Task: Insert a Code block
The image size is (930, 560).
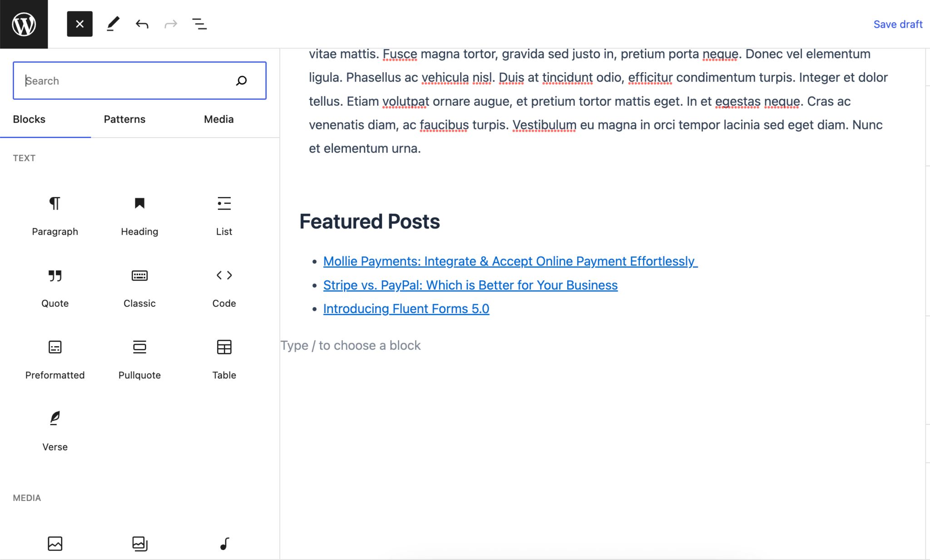Action: [x=224, y=287]
